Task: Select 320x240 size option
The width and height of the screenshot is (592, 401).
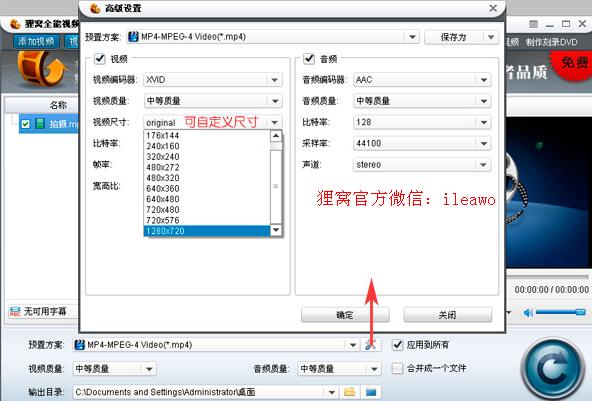Action: point(207,156)
